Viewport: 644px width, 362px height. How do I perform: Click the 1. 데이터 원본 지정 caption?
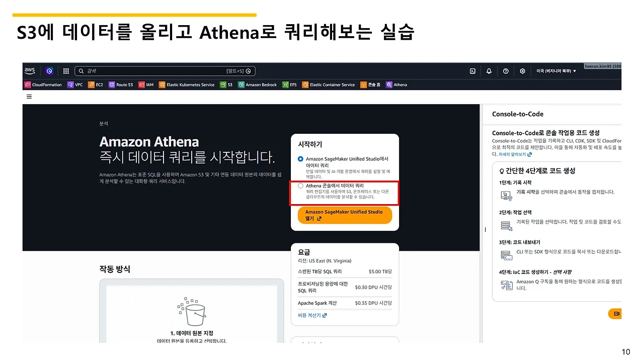pos(192,333)
